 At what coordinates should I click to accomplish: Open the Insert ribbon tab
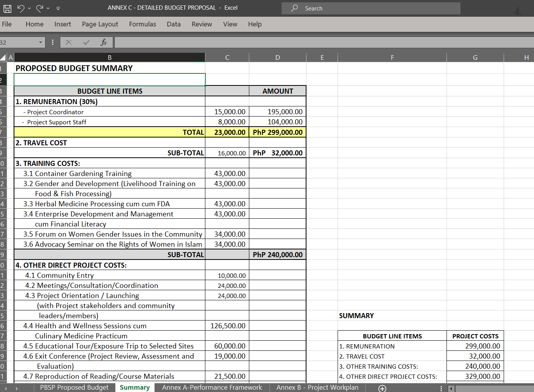(x=63, y=24)
